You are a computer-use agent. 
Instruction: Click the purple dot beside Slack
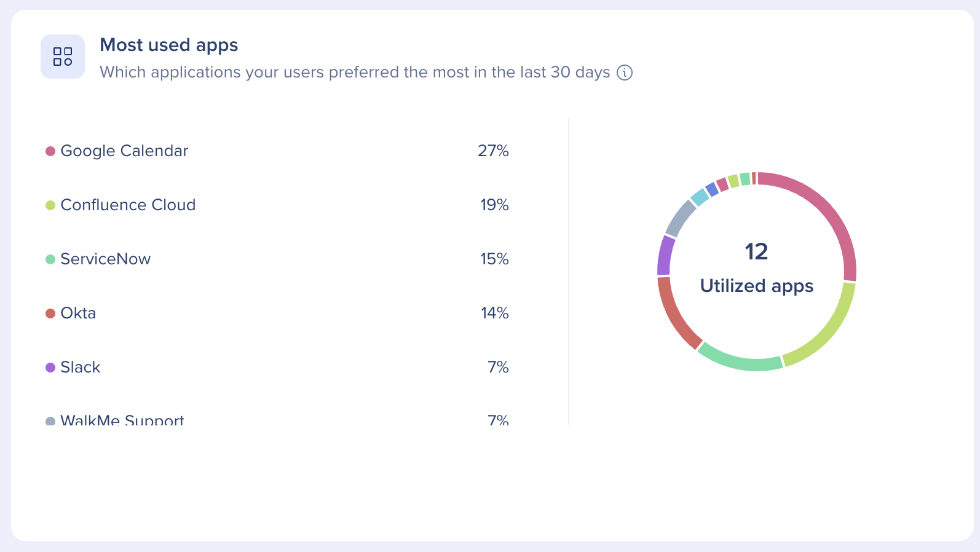tap(50, 368)
